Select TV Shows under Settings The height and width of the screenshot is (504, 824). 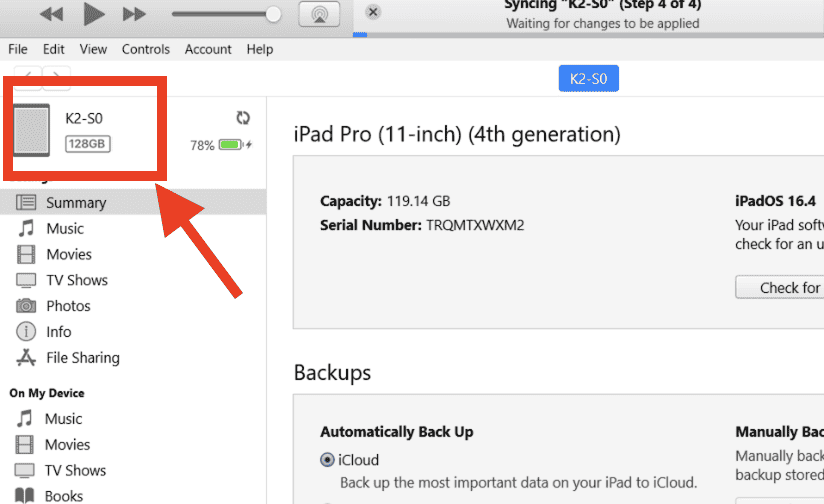[76, 280]
